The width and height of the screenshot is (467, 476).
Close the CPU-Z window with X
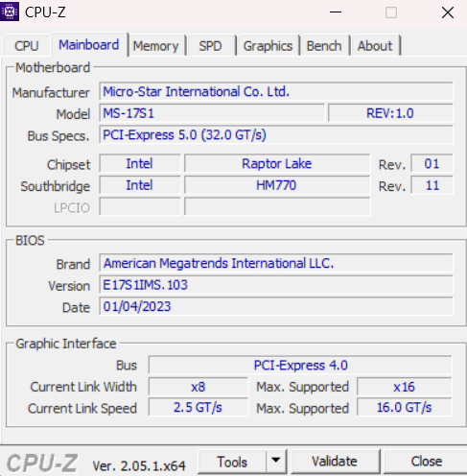[448, 12]
